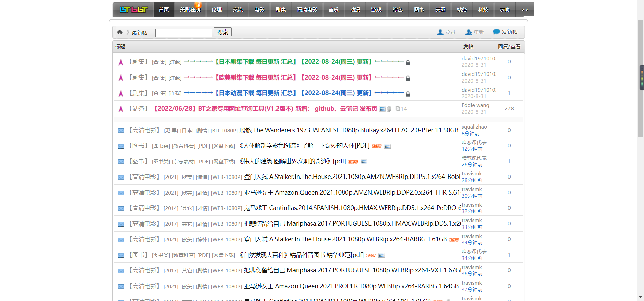Click the 最新帖 breadcrumb link
Image resolution: width=644 pixels, height=301 pixels.
point(140,33)
